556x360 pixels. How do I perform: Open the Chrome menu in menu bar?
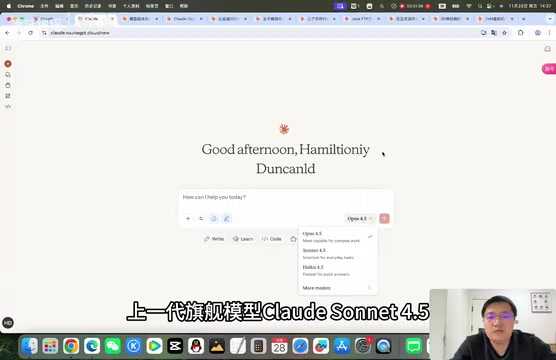(26, 6)
